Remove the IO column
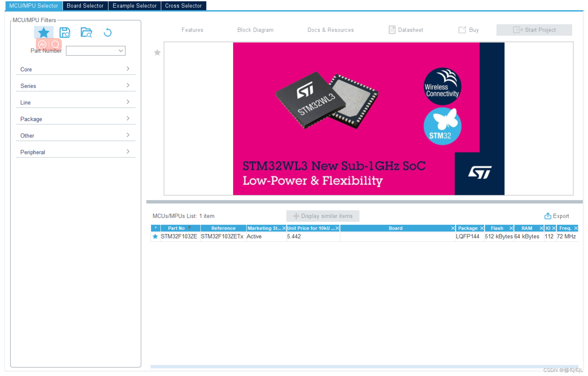This screenshot has width=588, height=376. 554,228
